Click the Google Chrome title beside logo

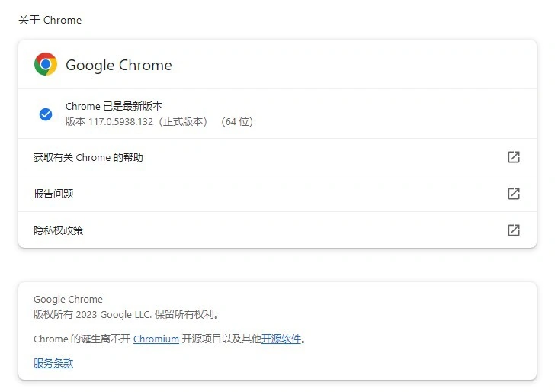(x=119, y=66)
